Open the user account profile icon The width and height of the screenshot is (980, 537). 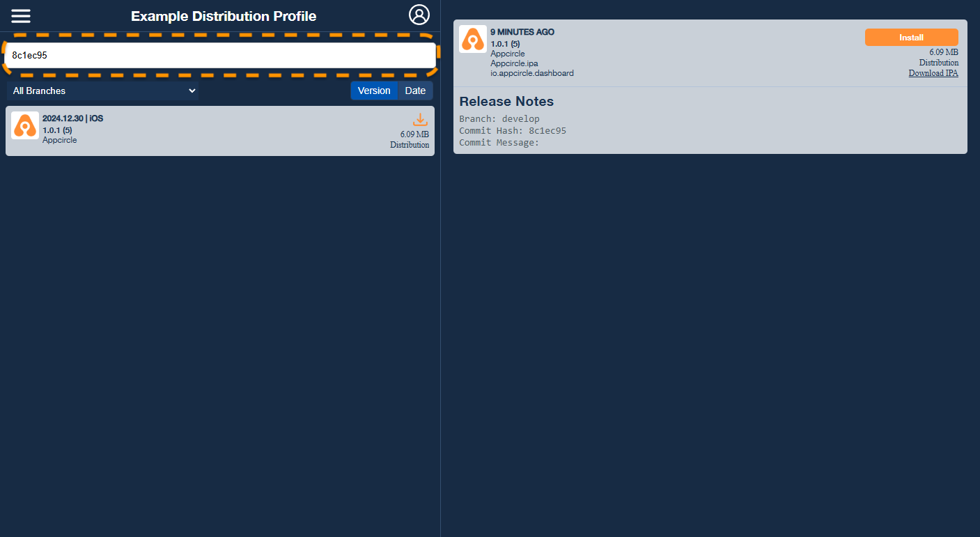pyautogui.click(x=419, y=15)
